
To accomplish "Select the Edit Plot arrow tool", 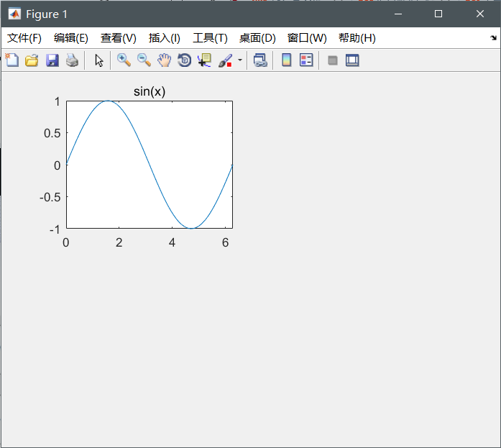I will (99, 60).
